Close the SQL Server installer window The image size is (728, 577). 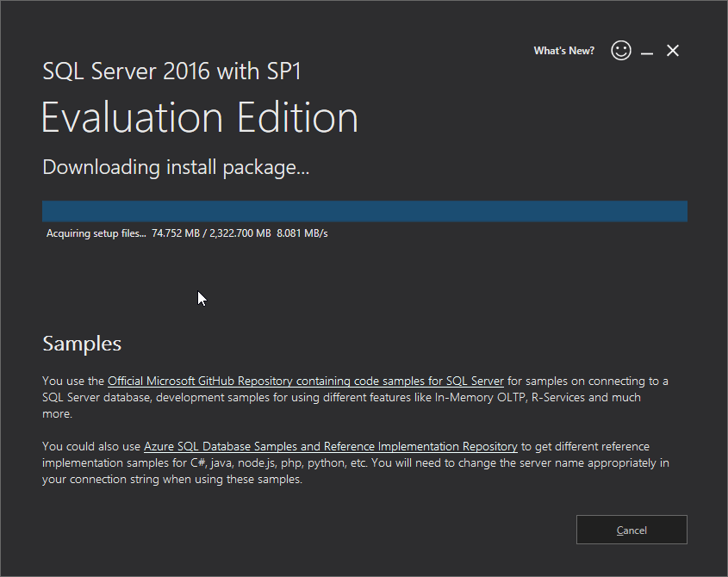(x=673, y=51)
